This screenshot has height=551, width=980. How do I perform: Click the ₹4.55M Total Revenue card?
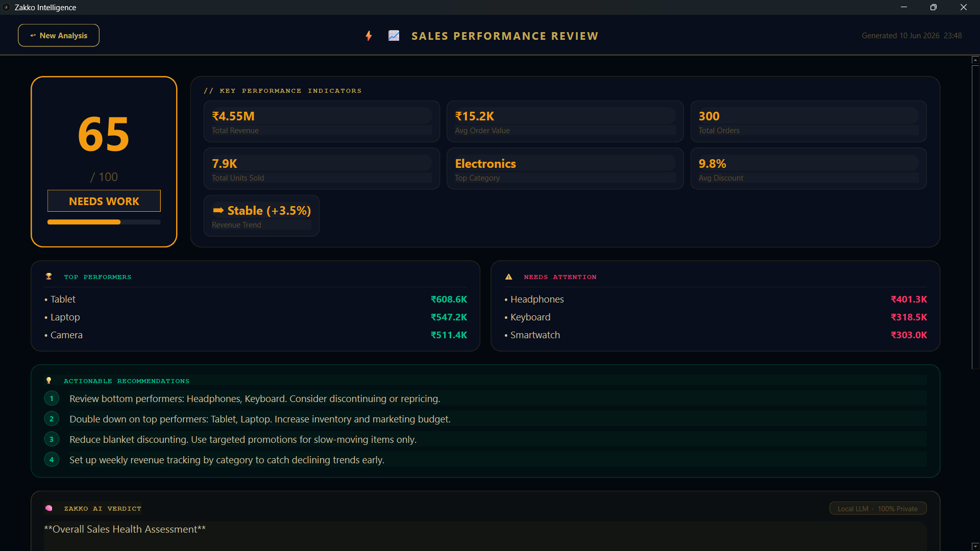322,121
